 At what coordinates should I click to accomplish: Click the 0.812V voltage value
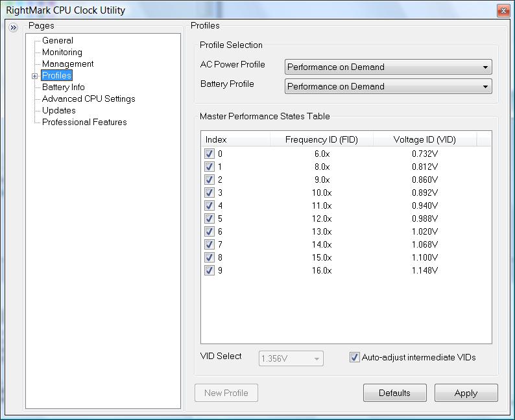click(425, 167)
